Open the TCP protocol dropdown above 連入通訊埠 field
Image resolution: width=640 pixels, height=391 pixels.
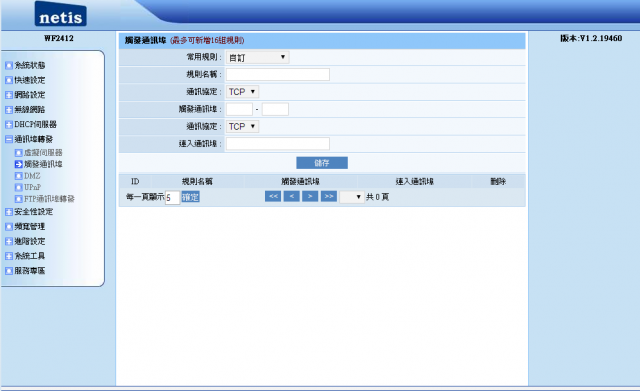242,127
